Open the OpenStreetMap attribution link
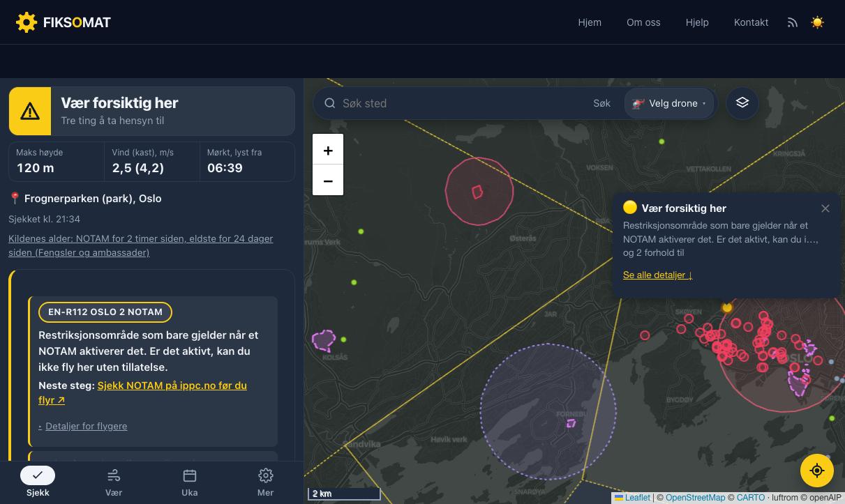This screenshot has width=845, height=504. point(695,498)
